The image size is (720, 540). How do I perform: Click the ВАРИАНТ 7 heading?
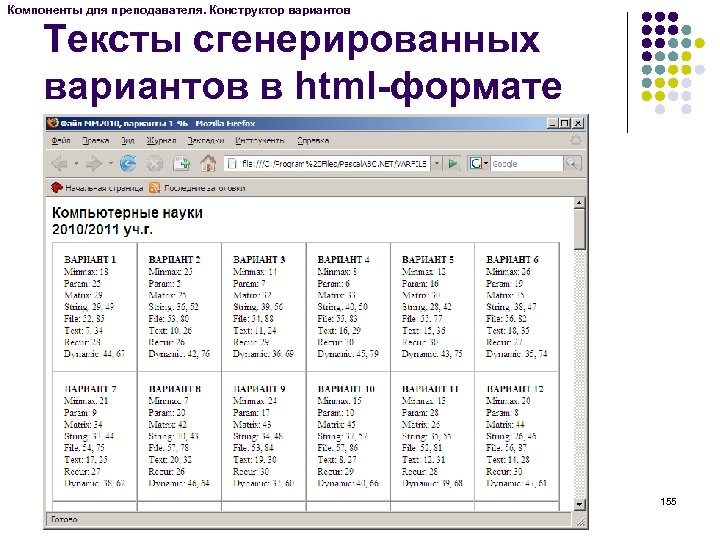(90, 389)
